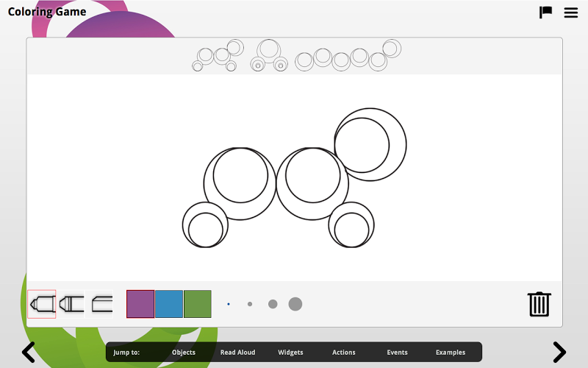Jump to Events section

pos(397,353)
